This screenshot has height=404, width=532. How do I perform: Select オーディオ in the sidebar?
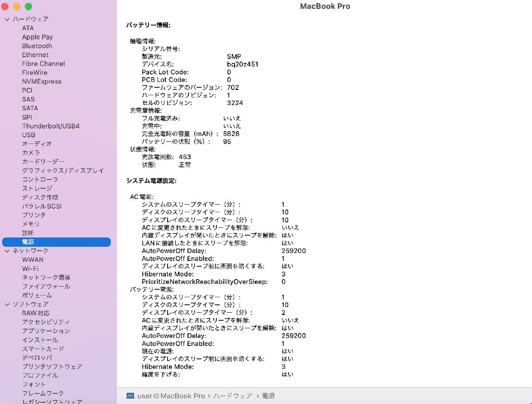(x=37, y=144)
